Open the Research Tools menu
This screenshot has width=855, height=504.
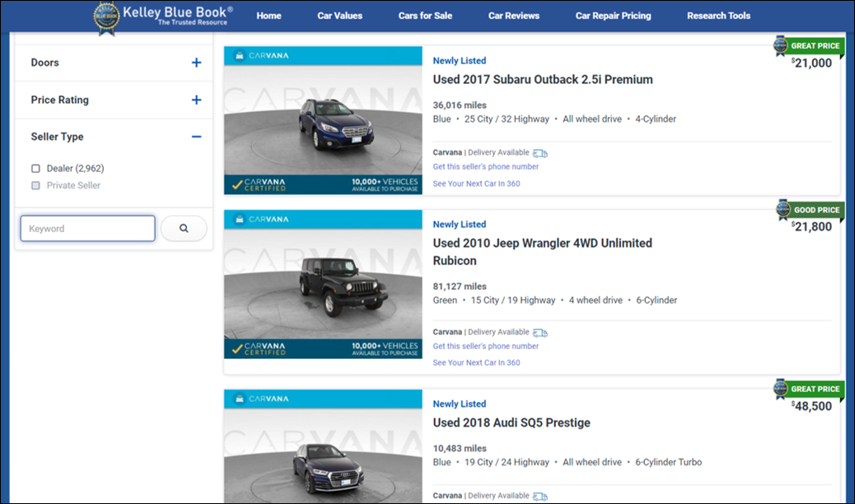tap(718, 16)
